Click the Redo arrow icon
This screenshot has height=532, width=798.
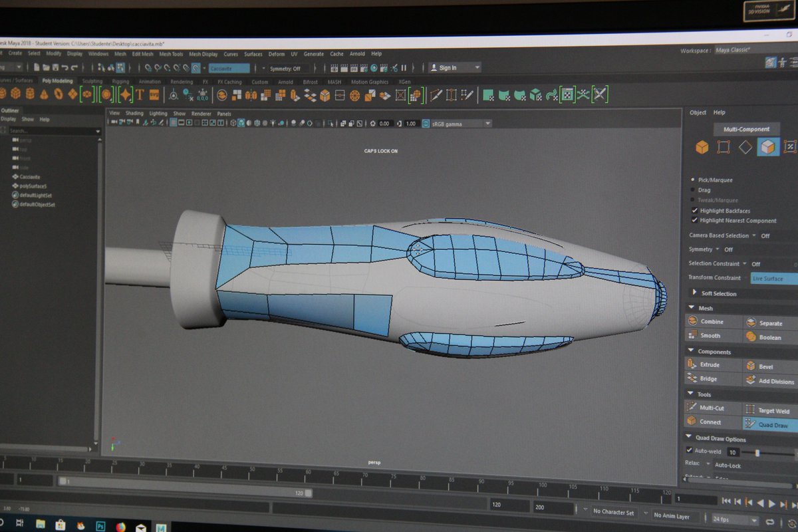click(x=75, y=67)
